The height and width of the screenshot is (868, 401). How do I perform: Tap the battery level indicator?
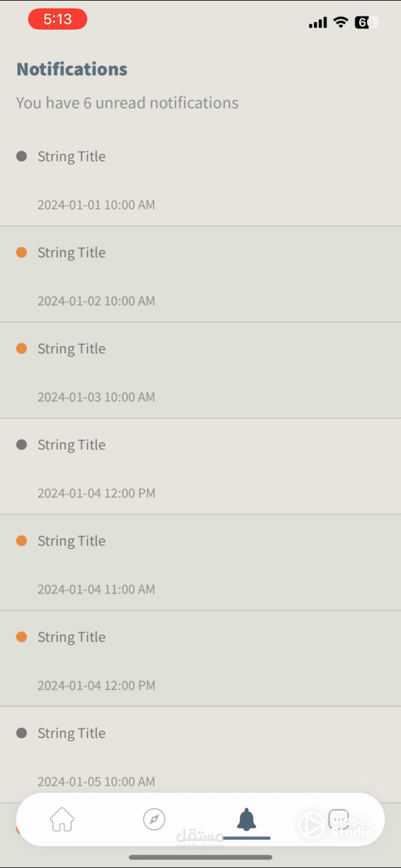tap(367, 23)
